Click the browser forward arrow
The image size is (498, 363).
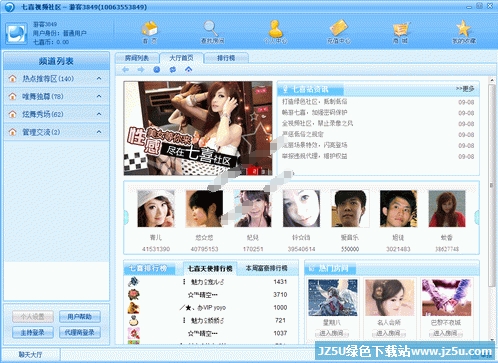(141, 69)
